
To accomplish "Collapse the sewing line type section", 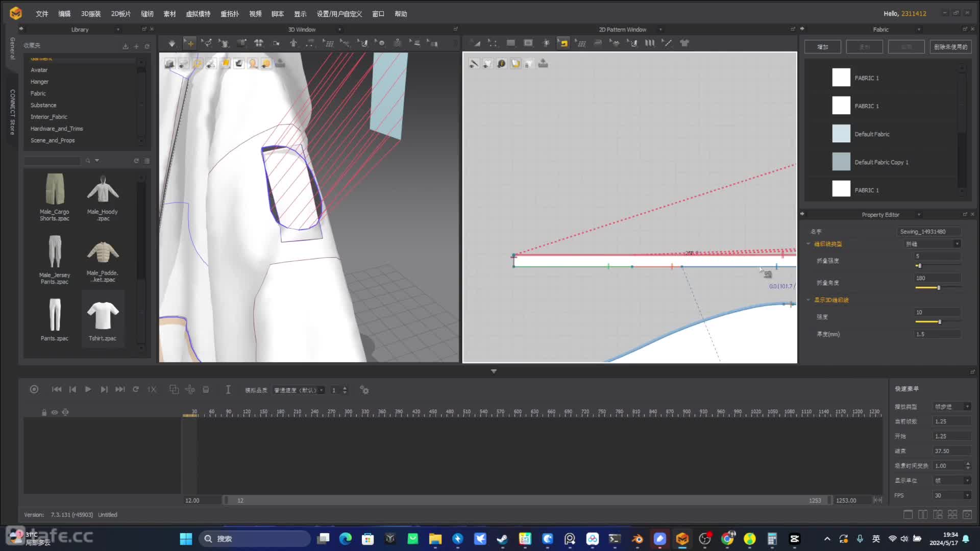I will coord(808,244).
